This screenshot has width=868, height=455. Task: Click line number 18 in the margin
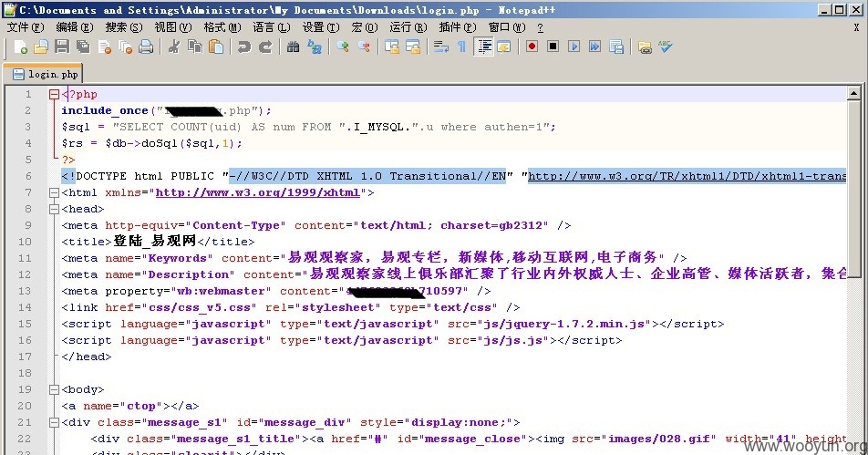click(25, 373)
